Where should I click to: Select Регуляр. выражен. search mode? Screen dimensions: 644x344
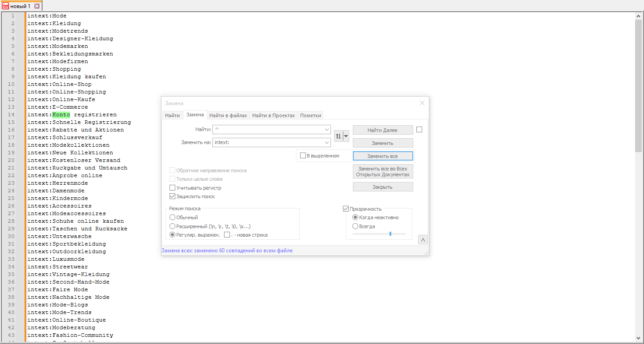click(x=172, y=235)
